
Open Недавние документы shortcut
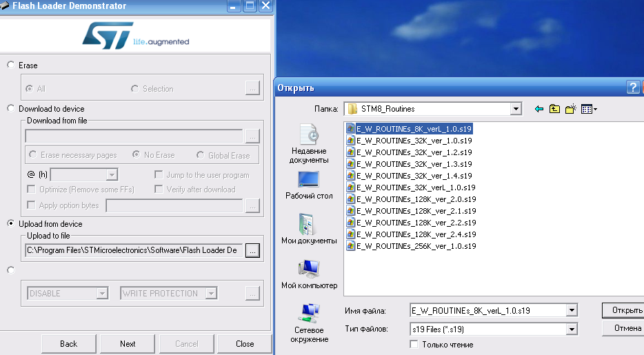[x=309, y=143]
